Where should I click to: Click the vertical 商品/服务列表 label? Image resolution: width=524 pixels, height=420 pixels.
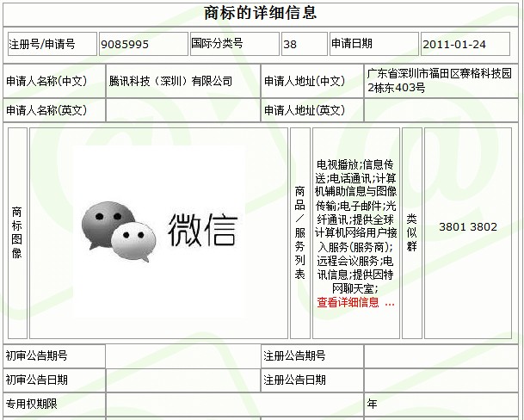point(299,233)
